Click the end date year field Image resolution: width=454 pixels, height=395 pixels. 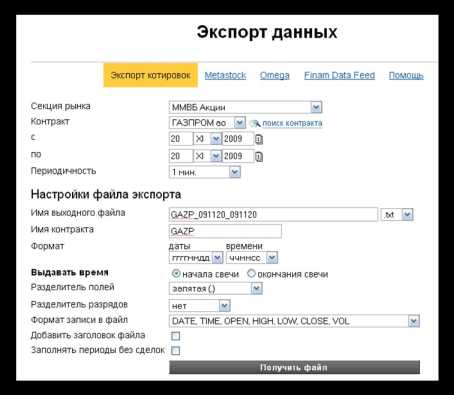(238, 156)
